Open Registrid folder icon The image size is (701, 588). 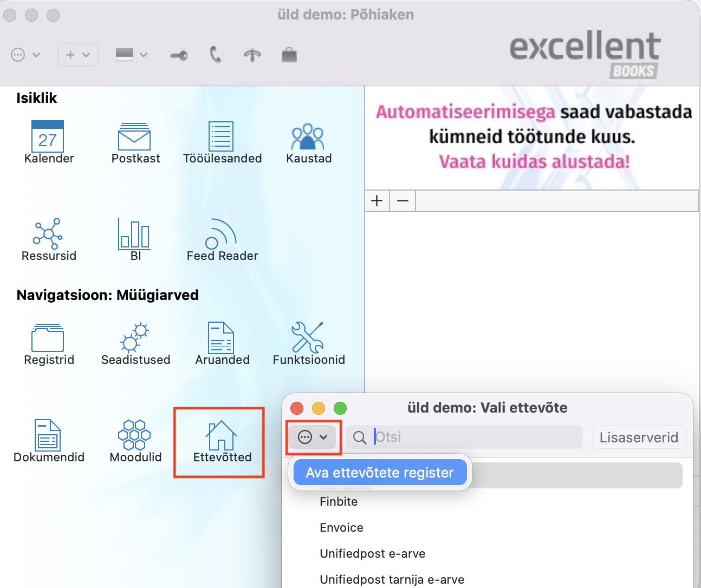coord(48,338)
